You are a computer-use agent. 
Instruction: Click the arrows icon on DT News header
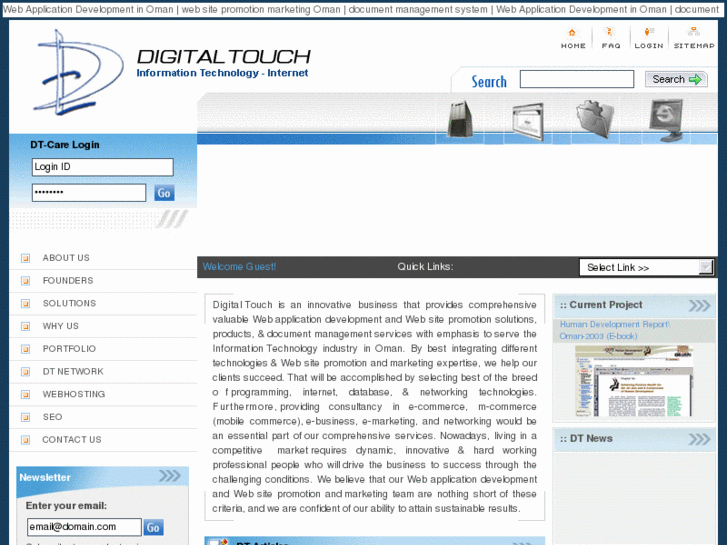[699, 439]
